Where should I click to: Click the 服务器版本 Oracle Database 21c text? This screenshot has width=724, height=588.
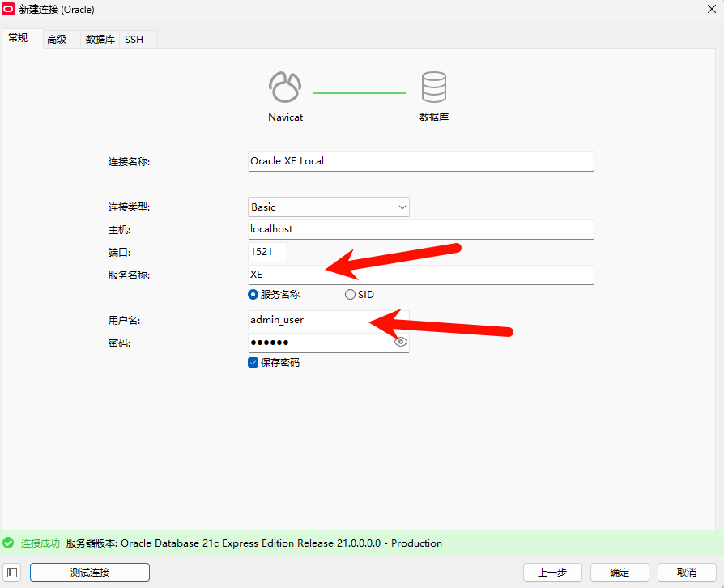(254, 543)
